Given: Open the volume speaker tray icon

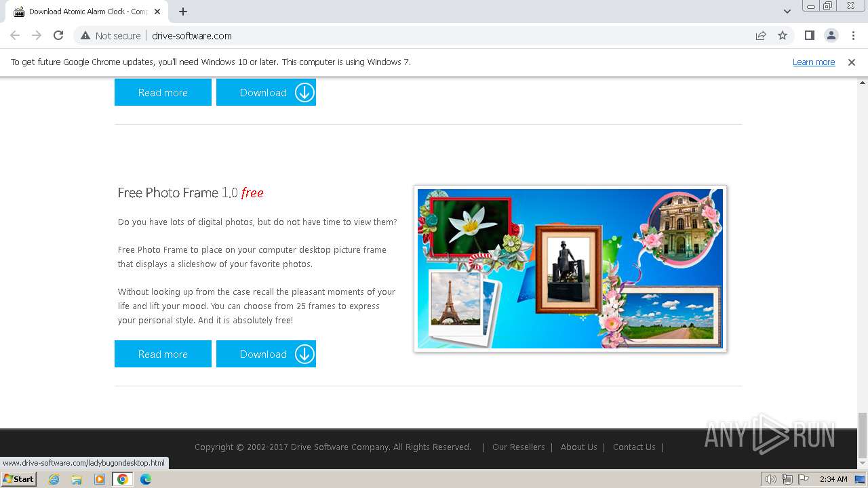Looking at the screenshot, I should point(771,479).
